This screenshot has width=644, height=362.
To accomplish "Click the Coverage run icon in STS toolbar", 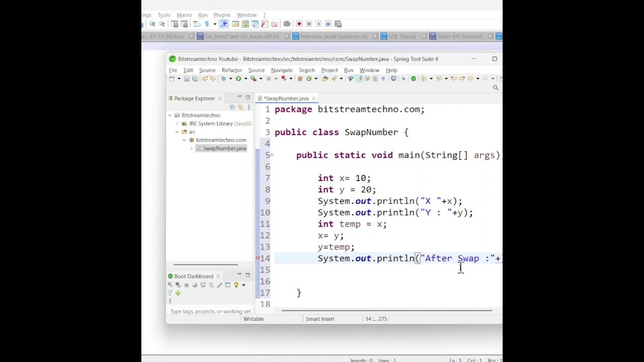I will coord(253,78).
